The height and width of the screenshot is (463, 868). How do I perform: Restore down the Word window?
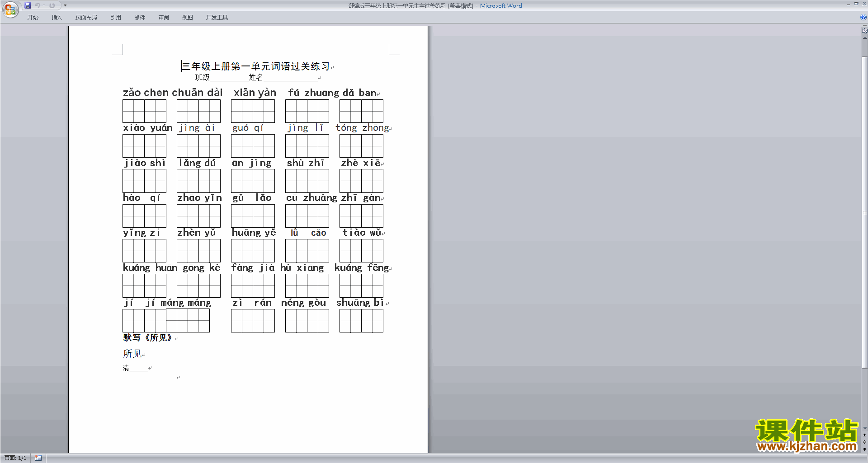(x=856, y=4)
